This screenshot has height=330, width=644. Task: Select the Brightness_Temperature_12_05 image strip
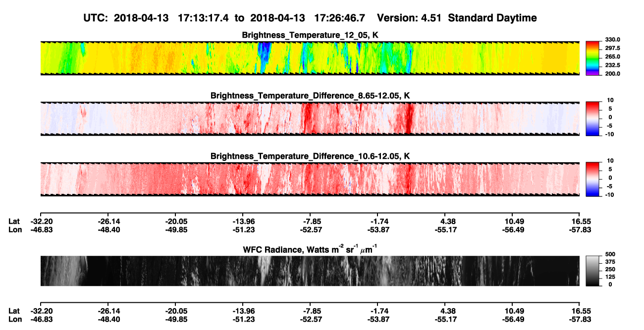coord(310,58)
